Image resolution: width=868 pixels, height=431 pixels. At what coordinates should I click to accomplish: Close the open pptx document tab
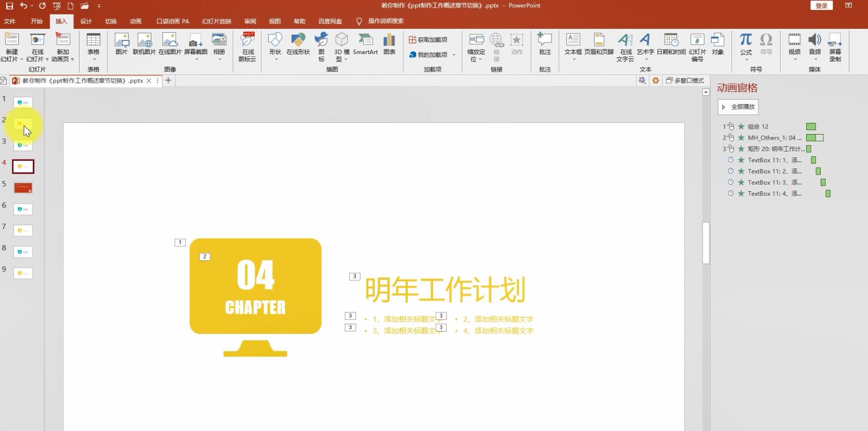pyautogui.click(x=149, y=81)
